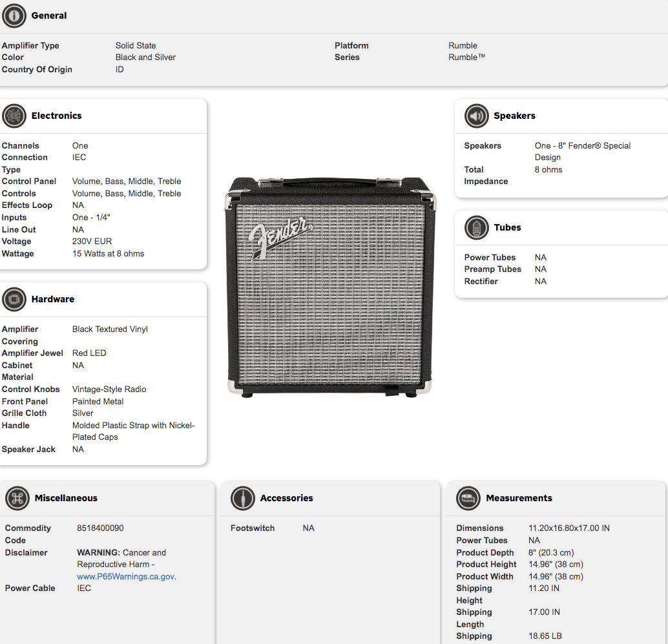Click the 'Rectifier' label in Tubes
This screenshot has width=668, height=644.
[x=481, y=281]
